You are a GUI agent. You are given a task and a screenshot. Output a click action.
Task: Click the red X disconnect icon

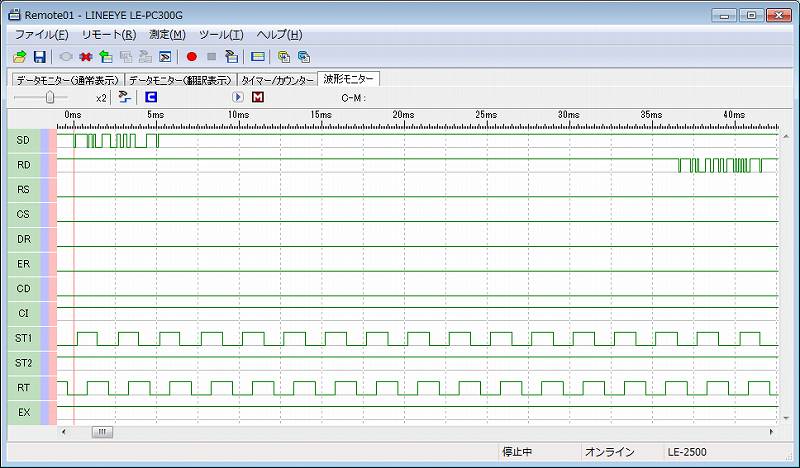point(86,57)
